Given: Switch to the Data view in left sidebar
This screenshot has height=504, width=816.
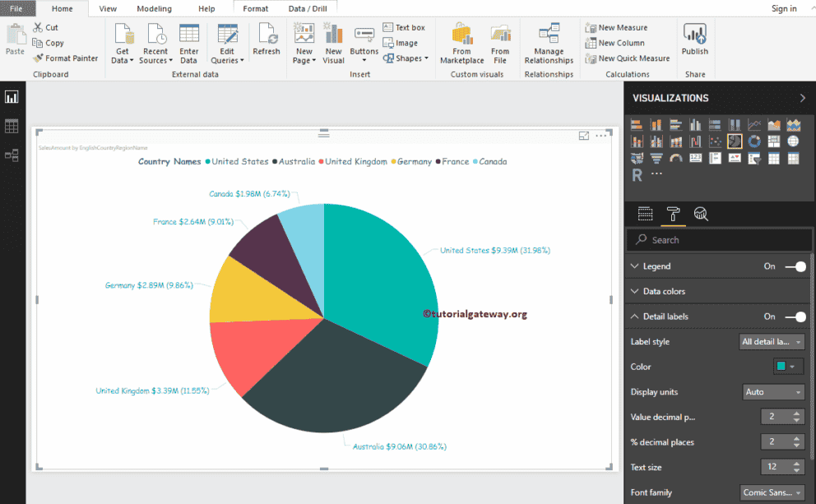Looking at the screenshot, I should tap(13, 125).
